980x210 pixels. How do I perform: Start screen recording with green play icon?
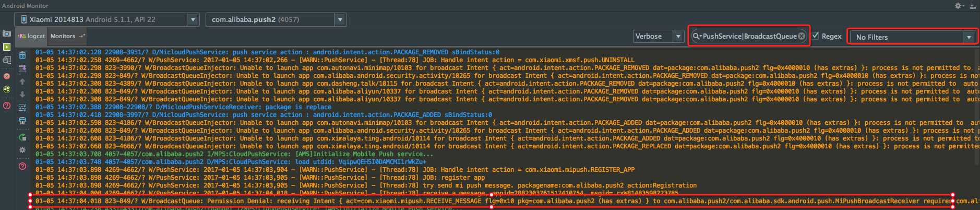(x=7, y=47)
